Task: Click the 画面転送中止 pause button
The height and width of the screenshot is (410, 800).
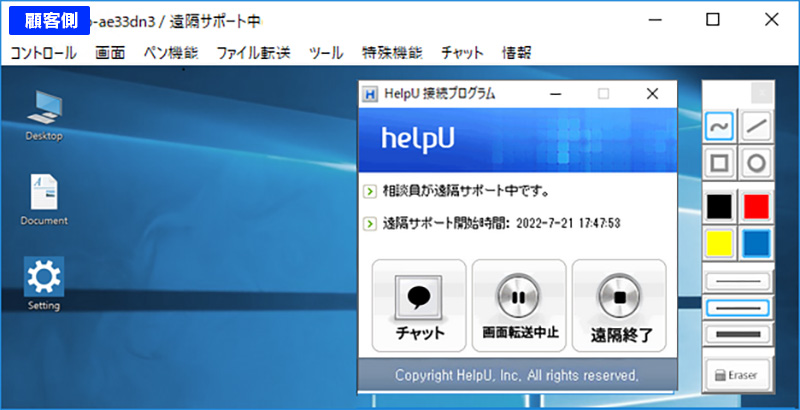Action: (x=519, y=305)
